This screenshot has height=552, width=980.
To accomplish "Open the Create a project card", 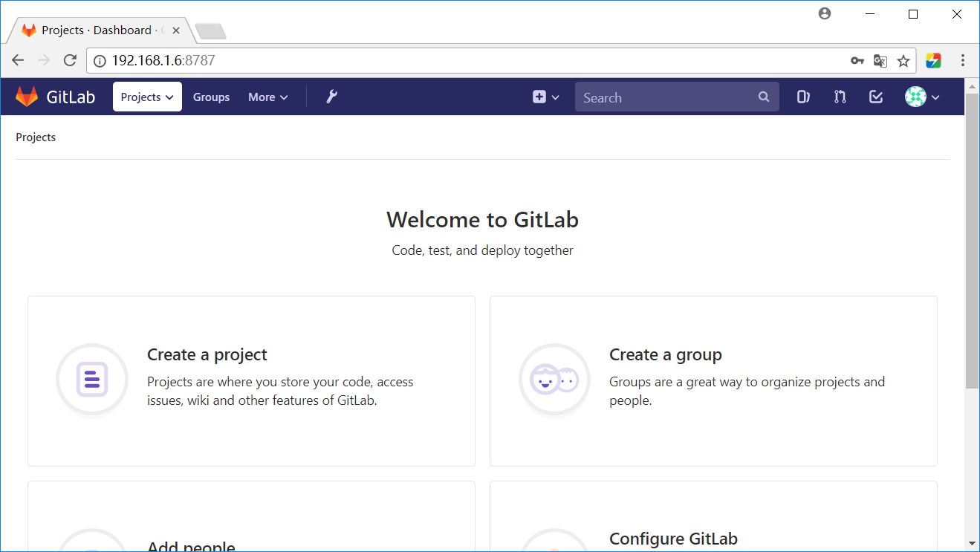I will click(251, 381).
